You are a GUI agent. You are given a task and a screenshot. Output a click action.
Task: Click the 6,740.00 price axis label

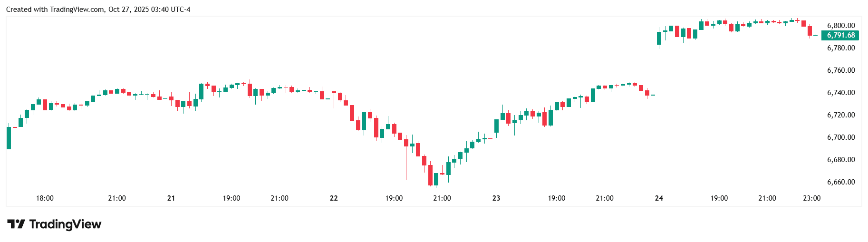click(x=841, y=93)
